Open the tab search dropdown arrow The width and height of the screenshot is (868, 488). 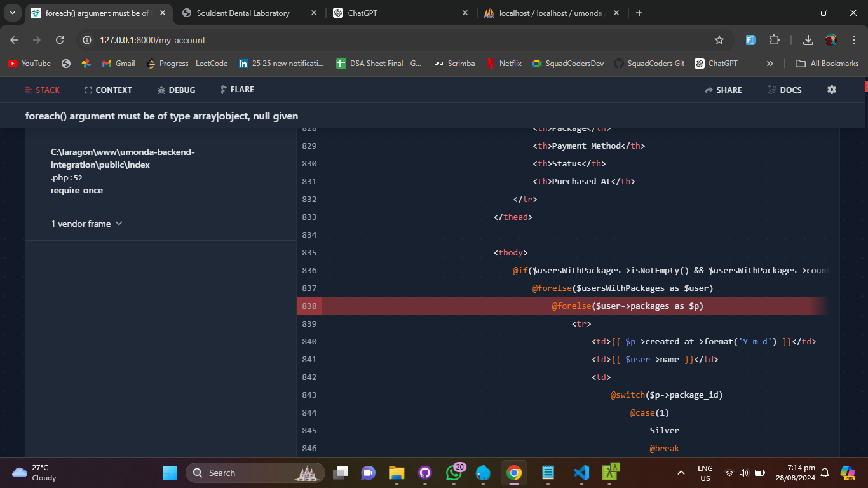[x=12, y=13]
